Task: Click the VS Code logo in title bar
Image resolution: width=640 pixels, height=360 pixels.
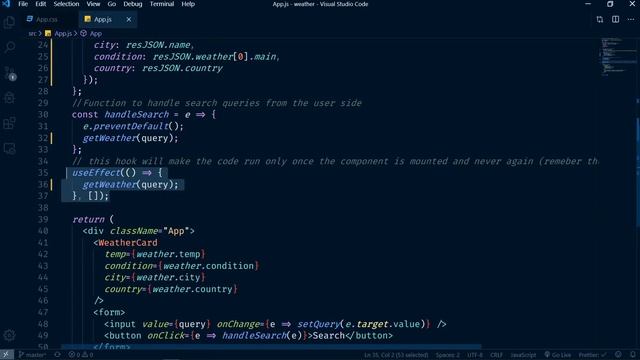Action: click(6, 4)
